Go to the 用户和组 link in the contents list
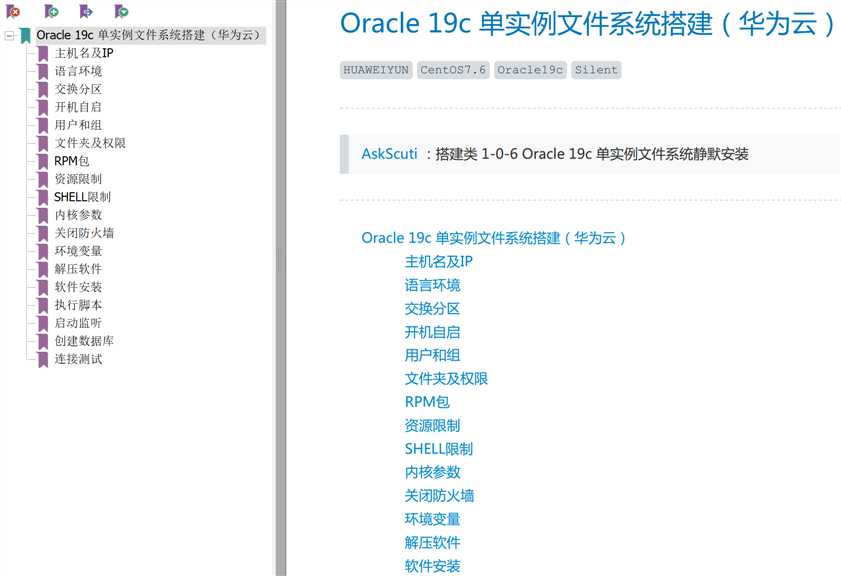Viewport: 841px width, 576px height. [432, 356]
